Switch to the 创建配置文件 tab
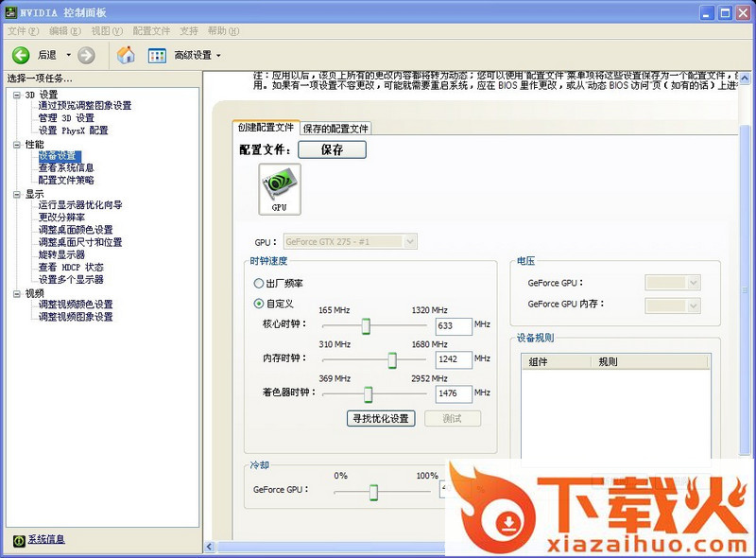Viewport: 756px width, 558px height. [x=266, y=128]
